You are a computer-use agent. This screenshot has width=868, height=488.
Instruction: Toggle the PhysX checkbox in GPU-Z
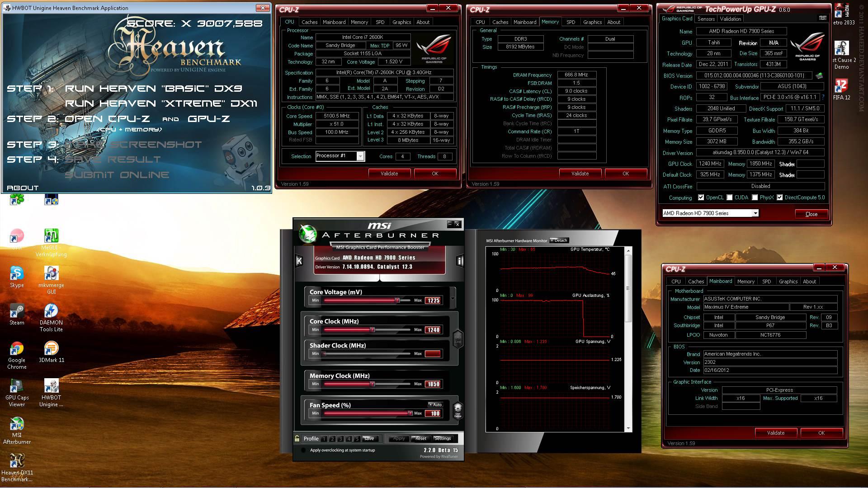(x=755, y=197)
